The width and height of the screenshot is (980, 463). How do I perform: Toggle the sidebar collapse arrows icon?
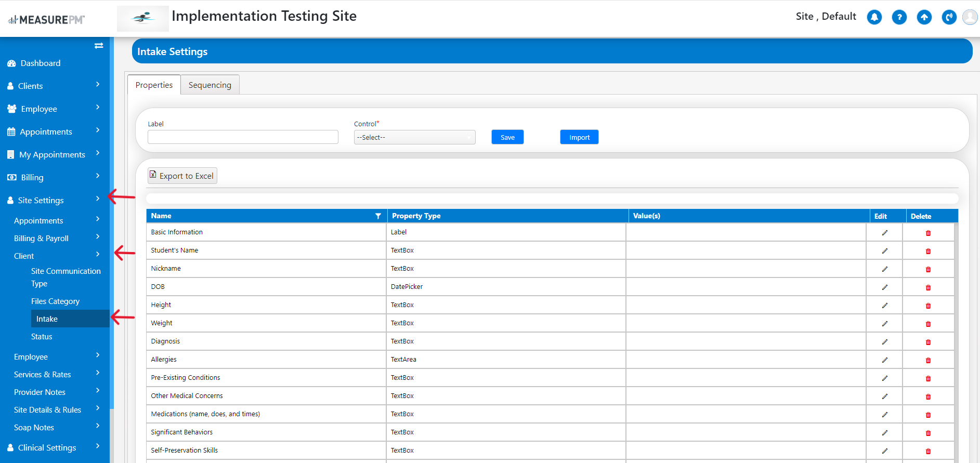[99, 46]
